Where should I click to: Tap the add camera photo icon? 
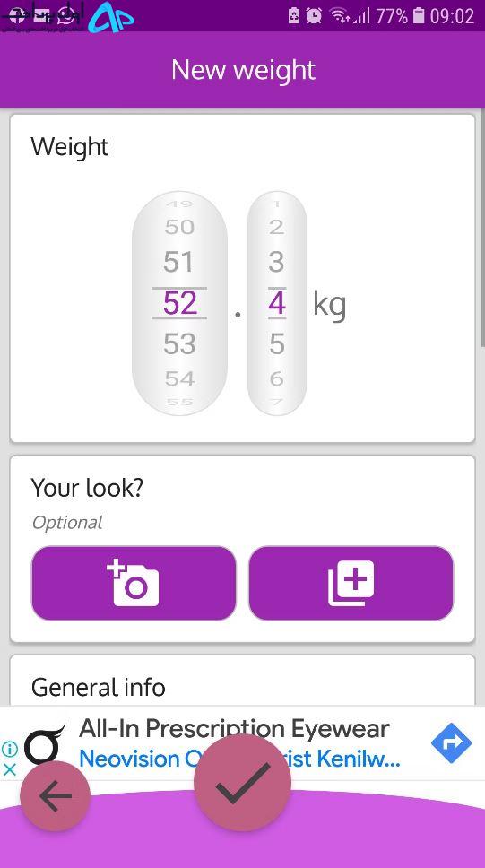point(133,583)
